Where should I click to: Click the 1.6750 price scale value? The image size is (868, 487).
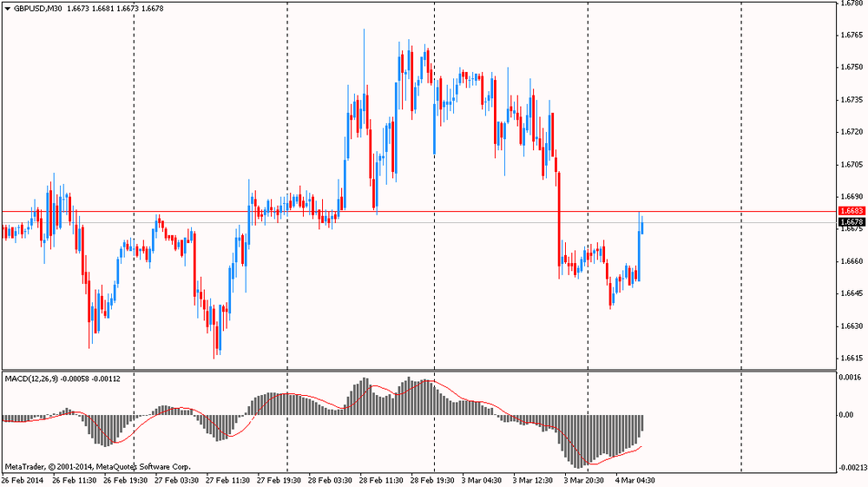click(x=852, y=67)
